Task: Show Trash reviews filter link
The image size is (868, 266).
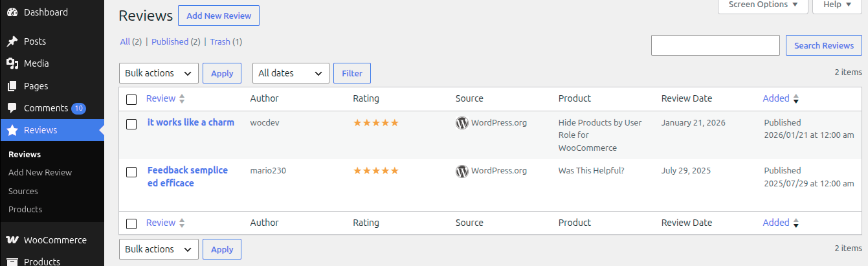Action: (220, 41)
